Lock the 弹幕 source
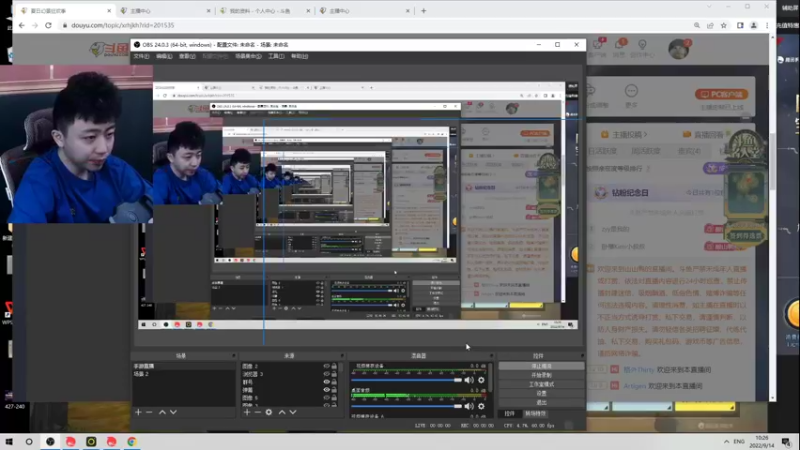This screenshot has width=800, height=450. click(x=334, y=389)
